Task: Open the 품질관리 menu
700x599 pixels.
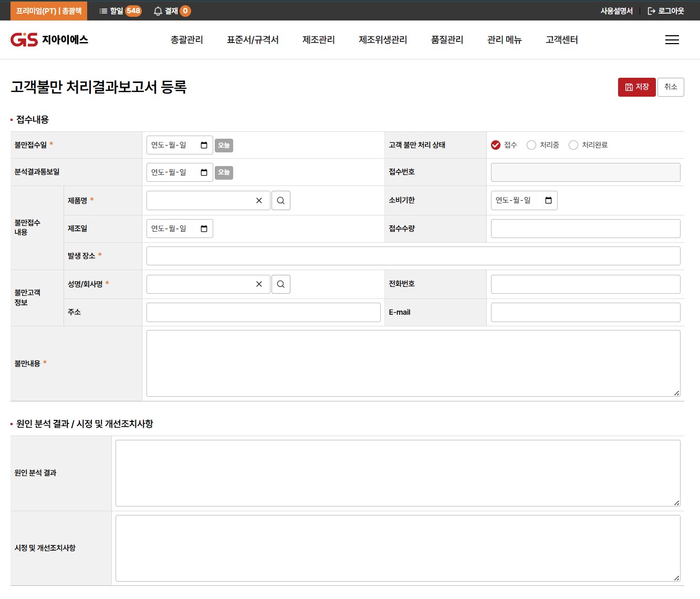Action: coord(447,40)
